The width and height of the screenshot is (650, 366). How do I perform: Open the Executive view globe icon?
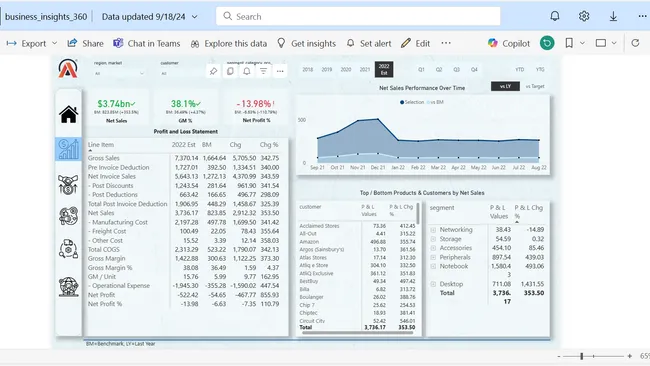pos(68,286)
